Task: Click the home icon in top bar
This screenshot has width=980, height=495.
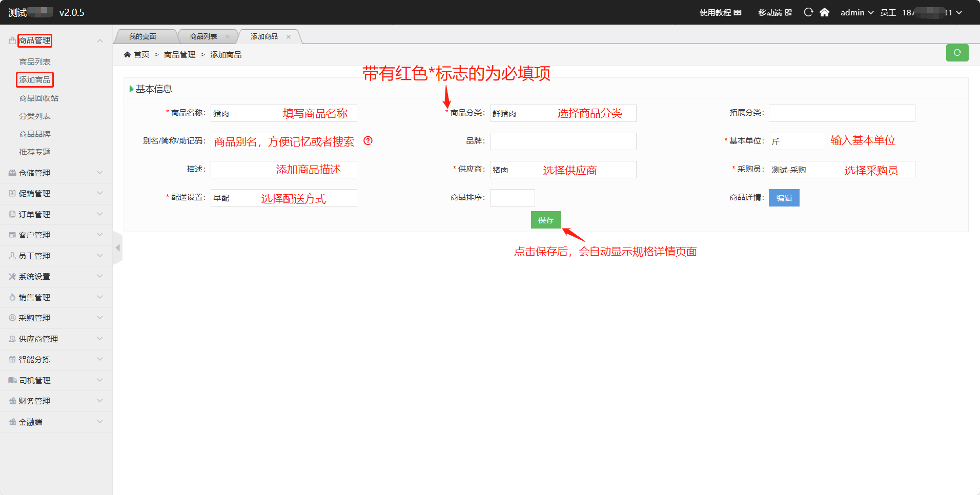Action: point(824,12)
